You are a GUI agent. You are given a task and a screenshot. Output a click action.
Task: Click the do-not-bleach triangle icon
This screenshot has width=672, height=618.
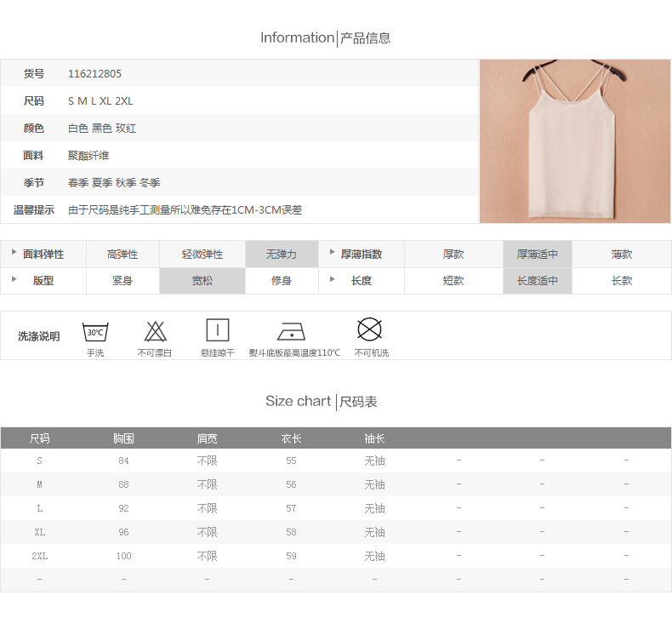[x=155, y=330]
